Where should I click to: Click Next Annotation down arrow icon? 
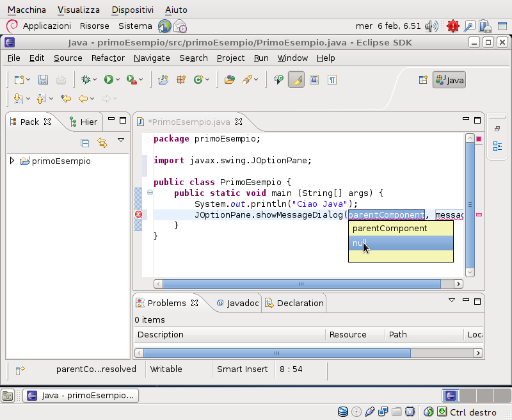pyautogui.click(x=18, y=99)
